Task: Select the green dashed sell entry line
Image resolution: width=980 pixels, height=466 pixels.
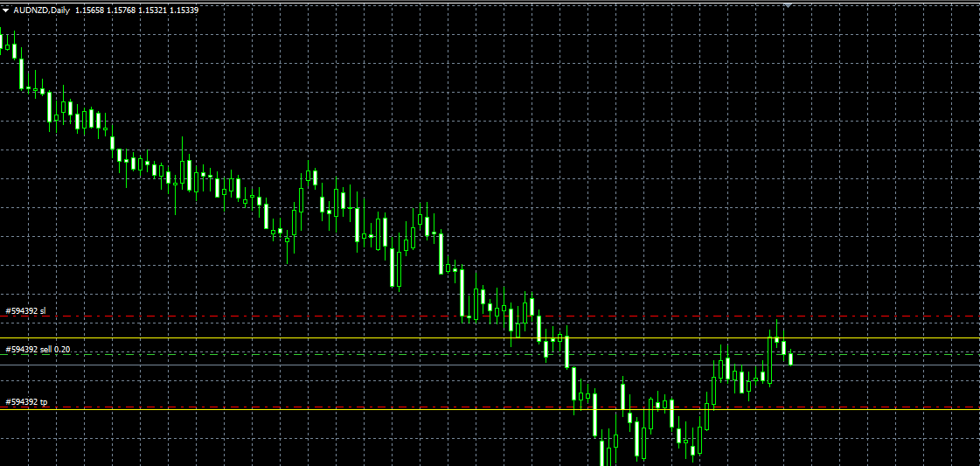Action: [490, 355]
